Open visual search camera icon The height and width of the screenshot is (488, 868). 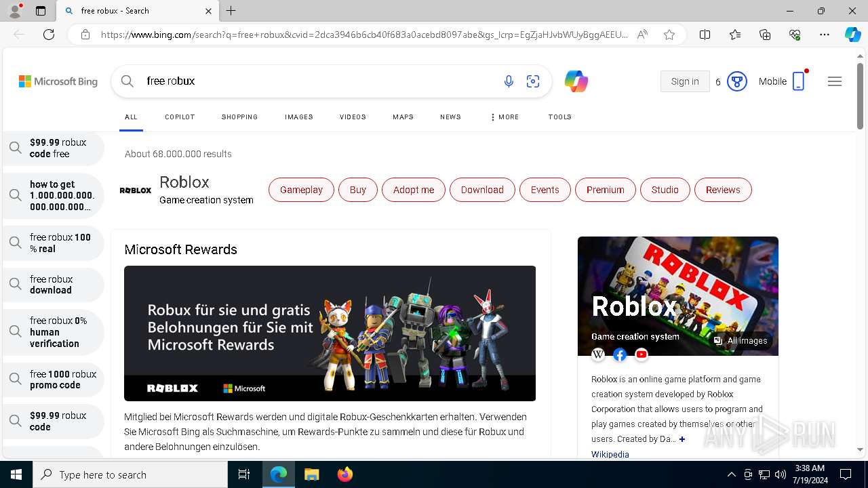(x=533, y=81)
